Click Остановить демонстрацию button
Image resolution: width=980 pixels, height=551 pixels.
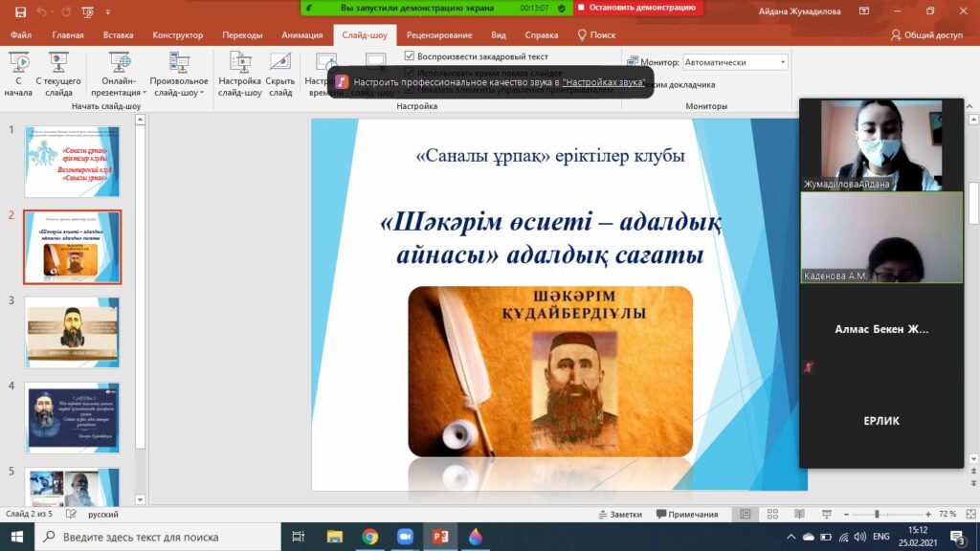636,8
